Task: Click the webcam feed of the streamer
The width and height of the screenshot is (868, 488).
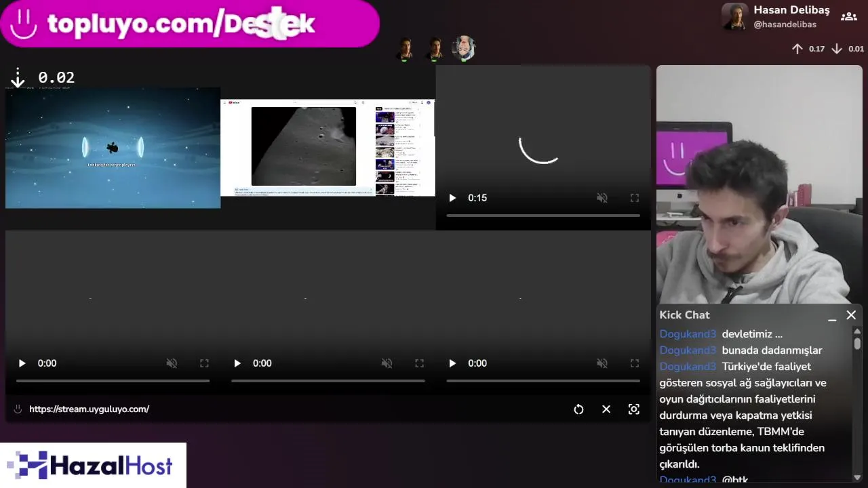Action: 759,184
